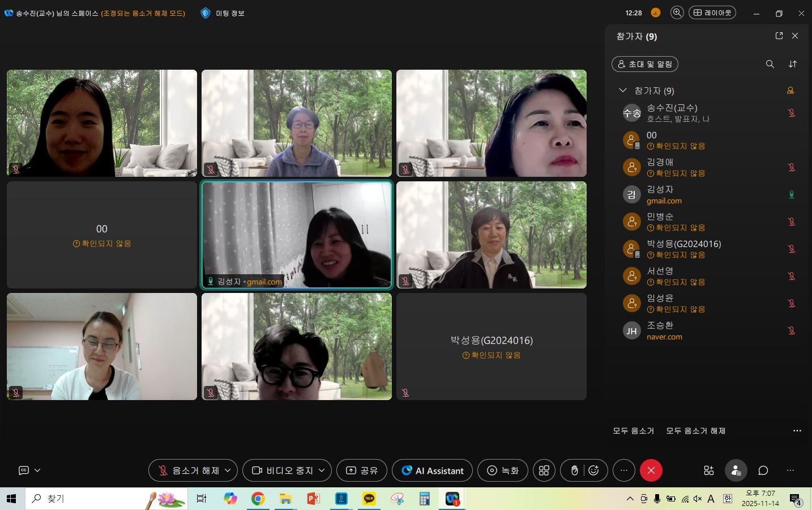
Task: Click 모두 음소거 to mute everyone
Action: coord(633,431)
